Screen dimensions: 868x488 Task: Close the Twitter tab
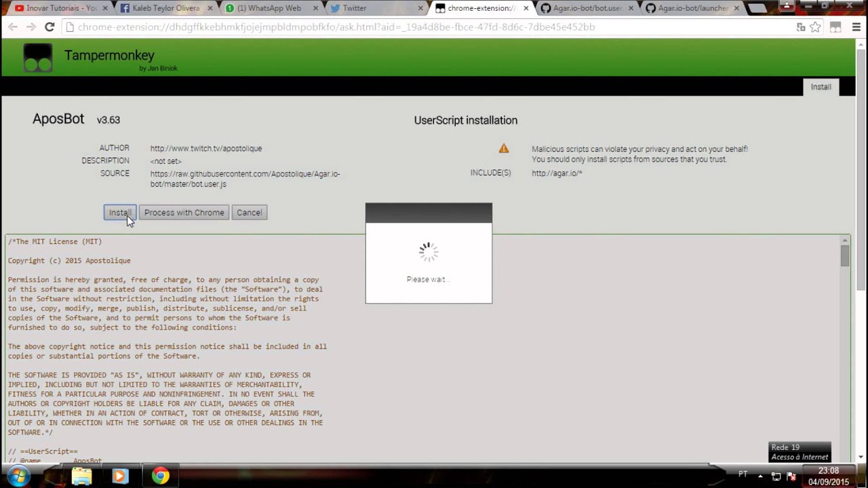(420, 9)
